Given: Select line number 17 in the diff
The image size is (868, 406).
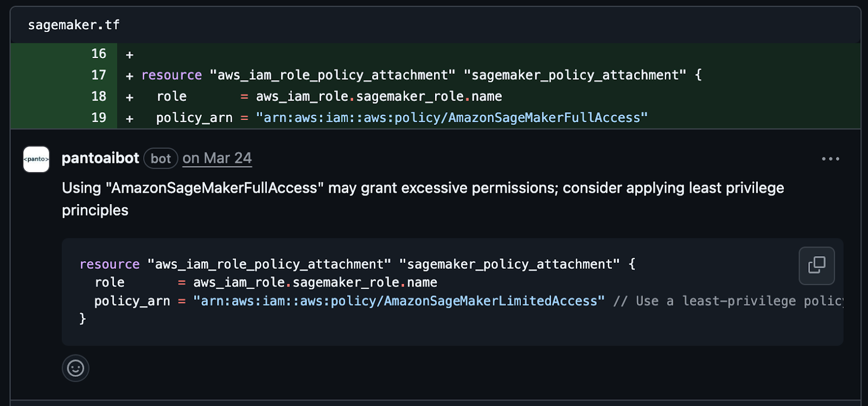Looking at the screenshot, I should [99, 75].
